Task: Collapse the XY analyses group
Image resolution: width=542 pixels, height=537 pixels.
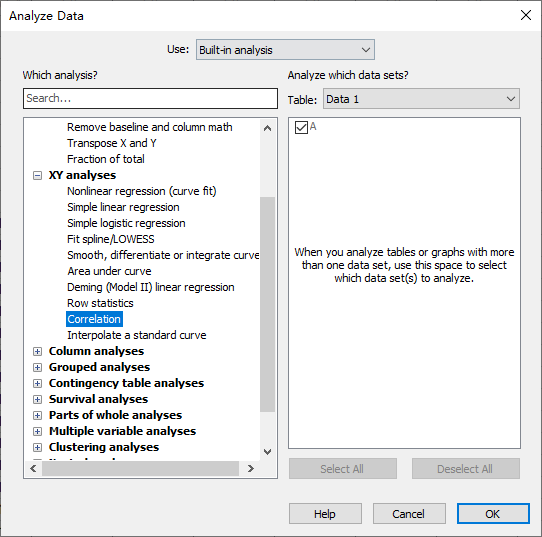Action: [37, 176]
